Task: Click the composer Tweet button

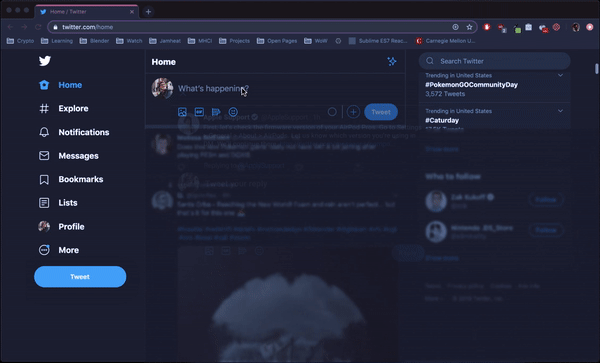Action: click(381, 112)
